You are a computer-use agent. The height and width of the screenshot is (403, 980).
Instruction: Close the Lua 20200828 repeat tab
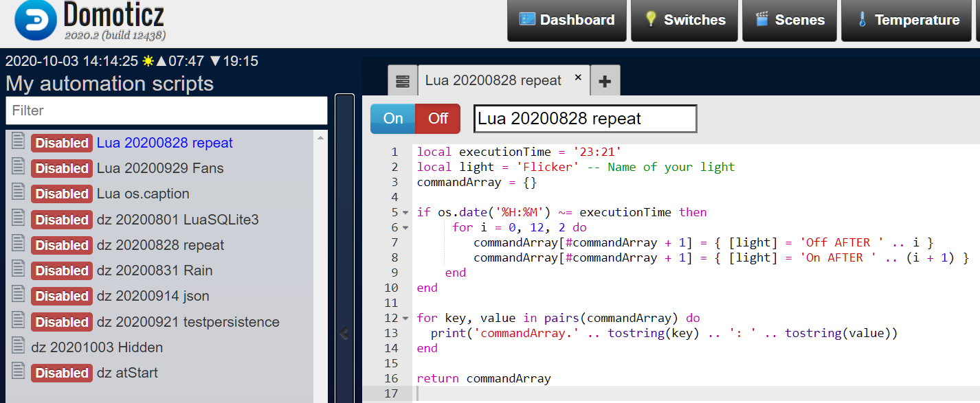(578, 78)
